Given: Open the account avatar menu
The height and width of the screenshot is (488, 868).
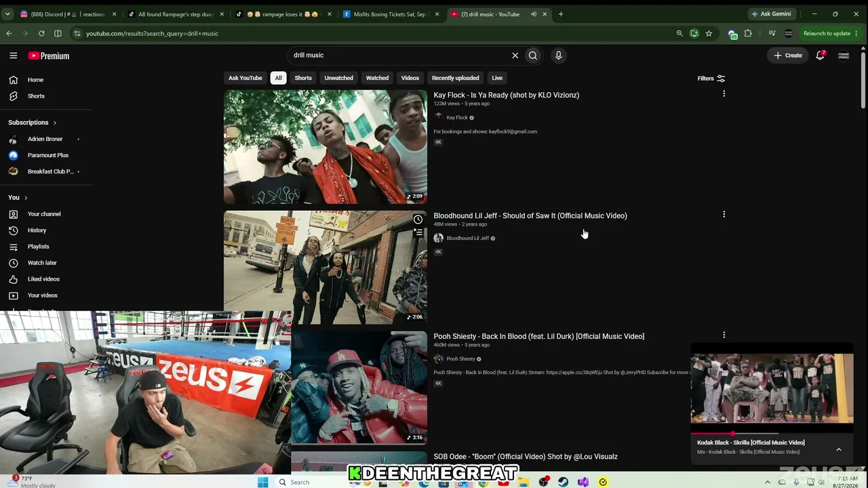Looking at the screenshot, I should tap(844, 56).
